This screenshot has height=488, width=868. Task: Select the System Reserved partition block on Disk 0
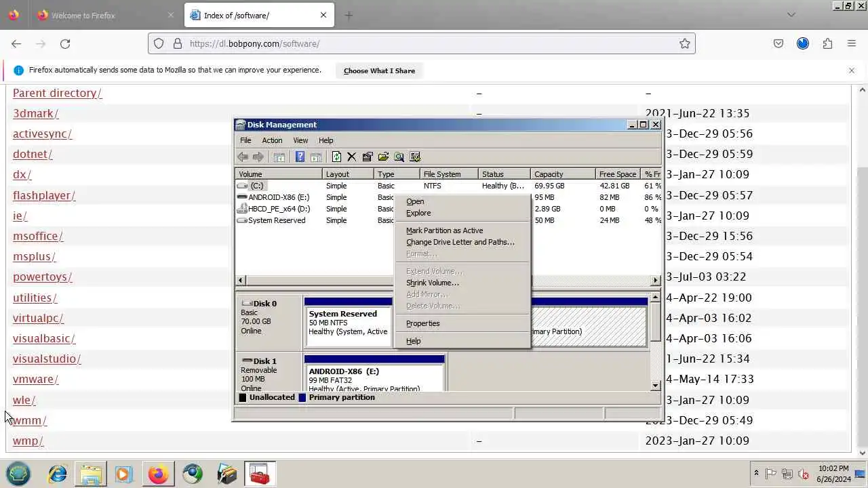point(348,327)
